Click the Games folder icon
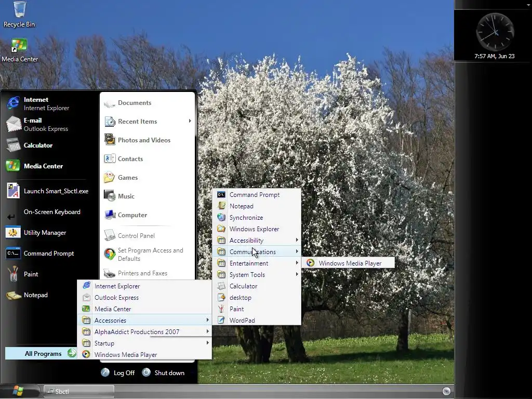532x399 pixels. pos(110,177)
